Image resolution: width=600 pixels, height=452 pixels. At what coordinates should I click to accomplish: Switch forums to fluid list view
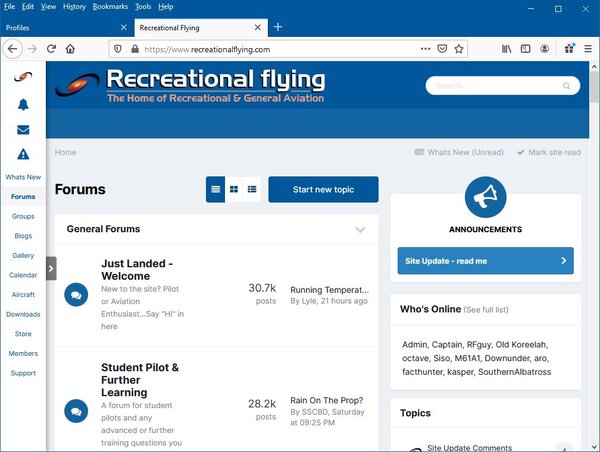pos(252,189)
